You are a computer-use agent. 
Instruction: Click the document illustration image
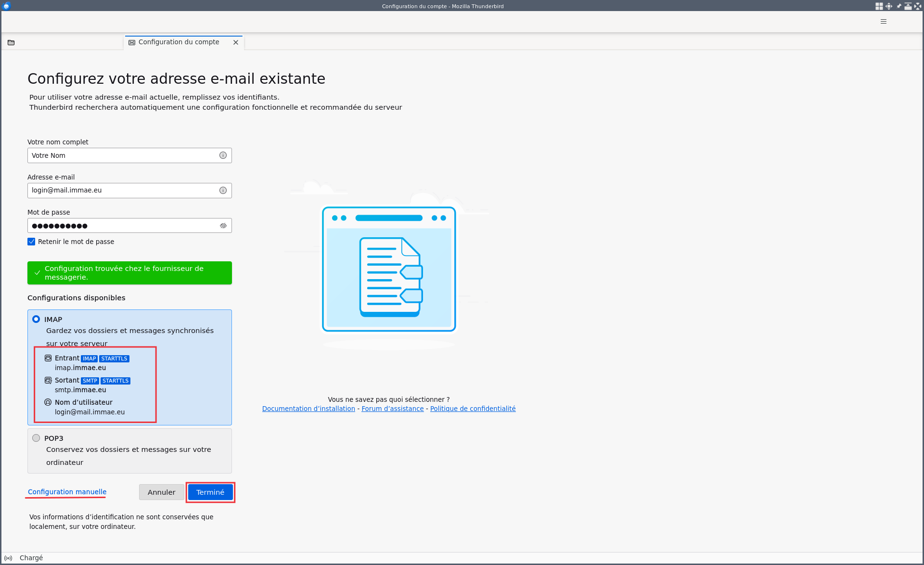coord(389,269)
